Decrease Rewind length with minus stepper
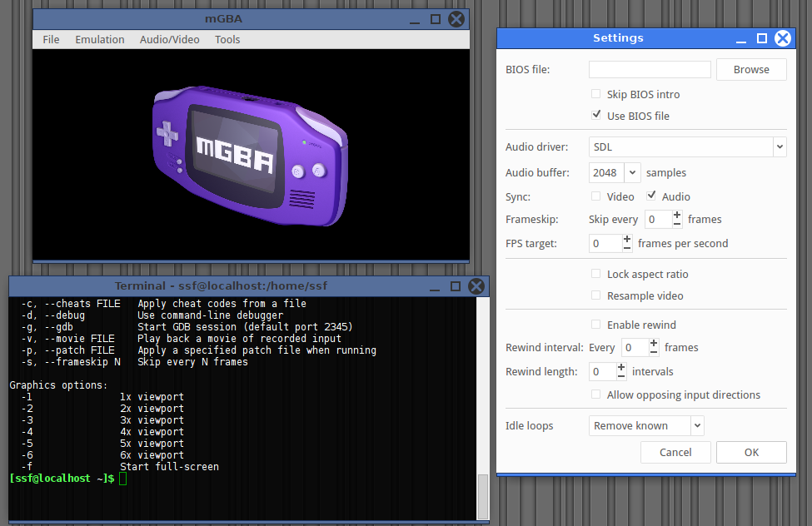Image resolution: width=812 pixels, height=526 pixels. point(621,376)
